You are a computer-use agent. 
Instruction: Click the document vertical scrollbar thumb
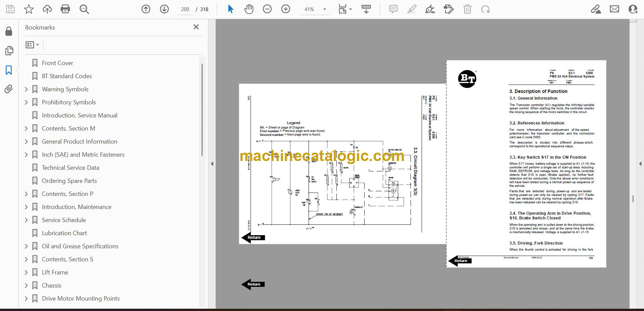point(633,199)
